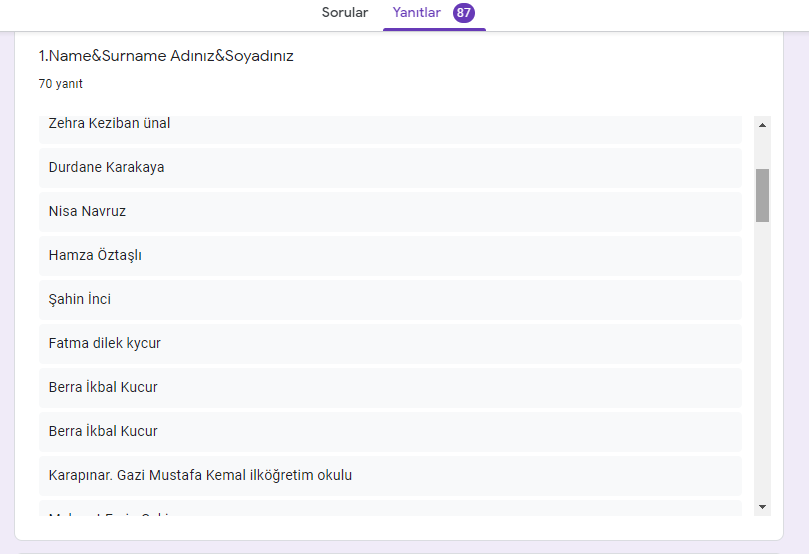The image size is (809, 554).
Task: Click the Şahin İnci answer
Action: point(390,299)
